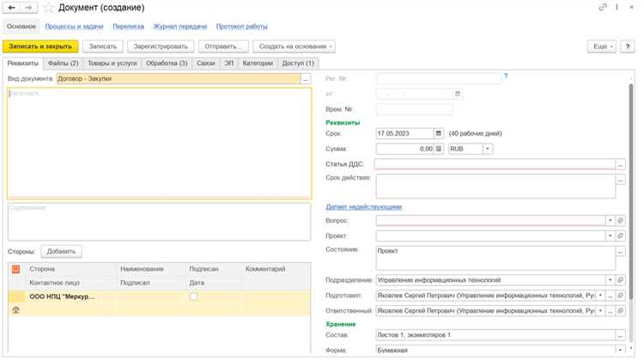Select the Основное section
Viewport: 644px width, 360px height.
(21, 27)
